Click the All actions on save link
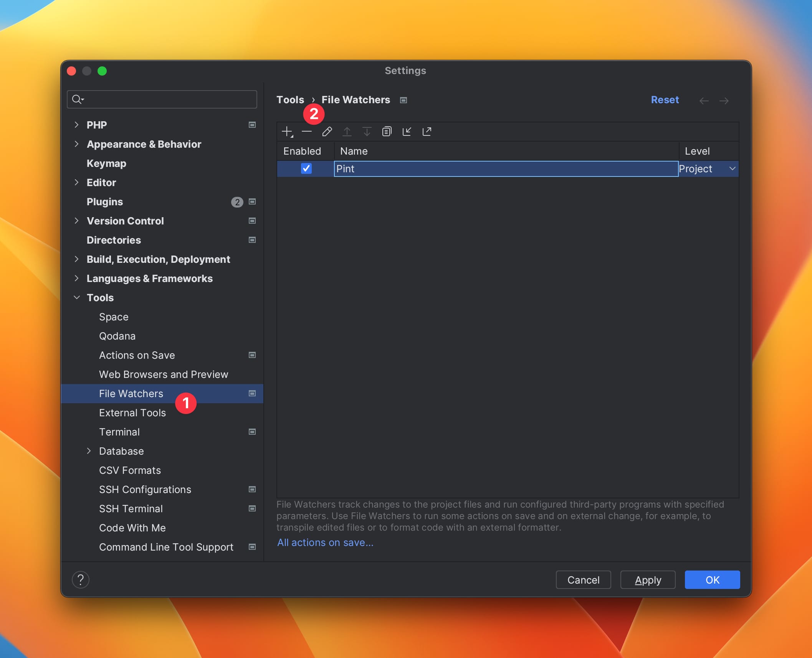 pyautogui.click(x=325, y=543)
